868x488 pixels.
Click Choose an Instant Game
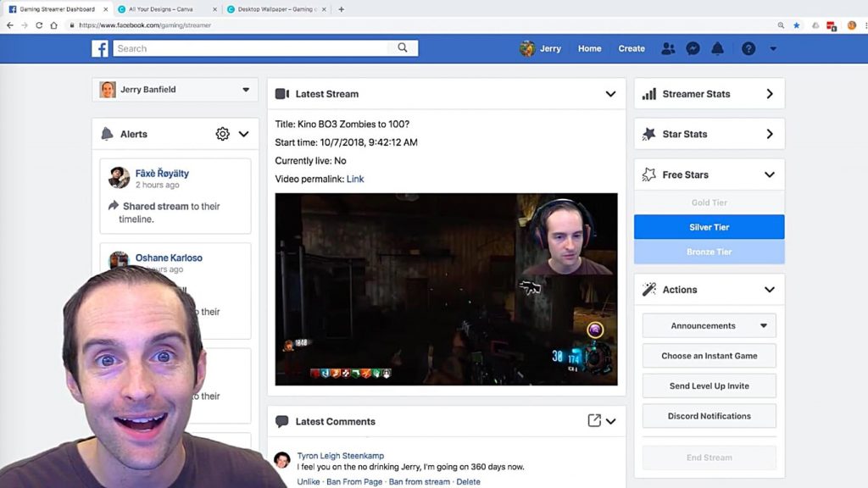709,356
